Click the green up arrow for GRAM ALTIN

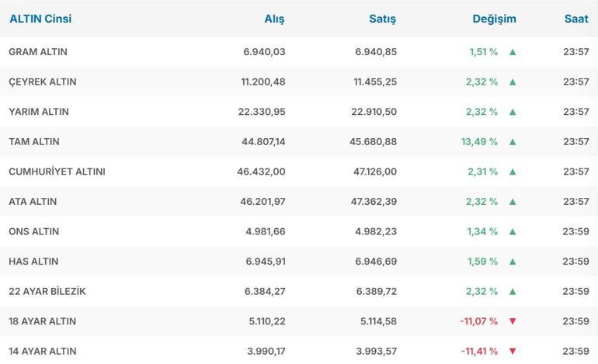[513, 52]
